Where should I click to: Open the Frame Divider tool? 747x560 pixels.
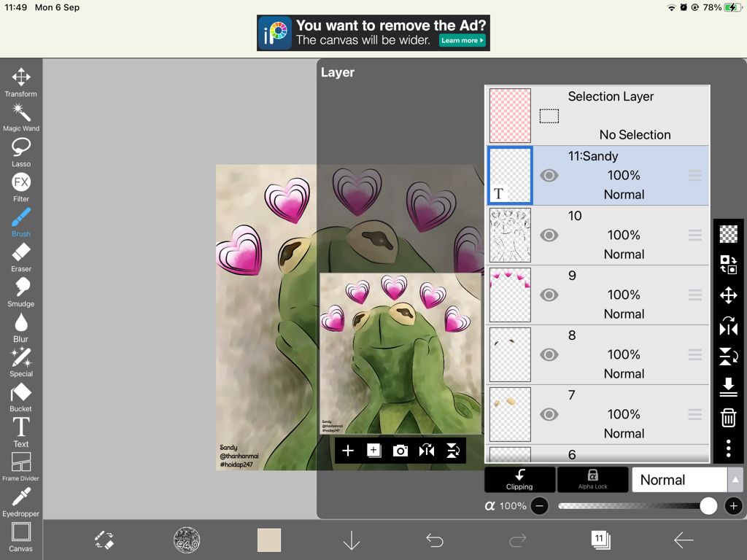pyautogui.click(x=21, y=467)
